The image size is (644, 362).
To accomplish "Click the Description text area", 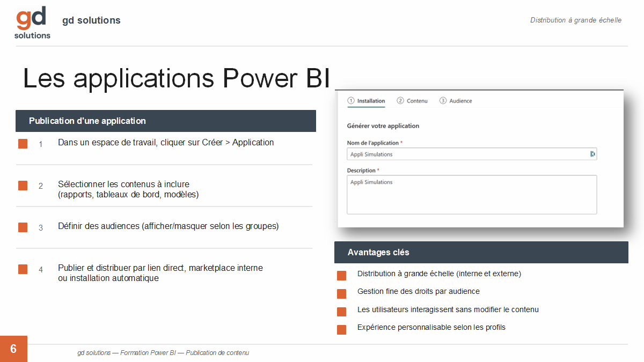I will point(472,195).
